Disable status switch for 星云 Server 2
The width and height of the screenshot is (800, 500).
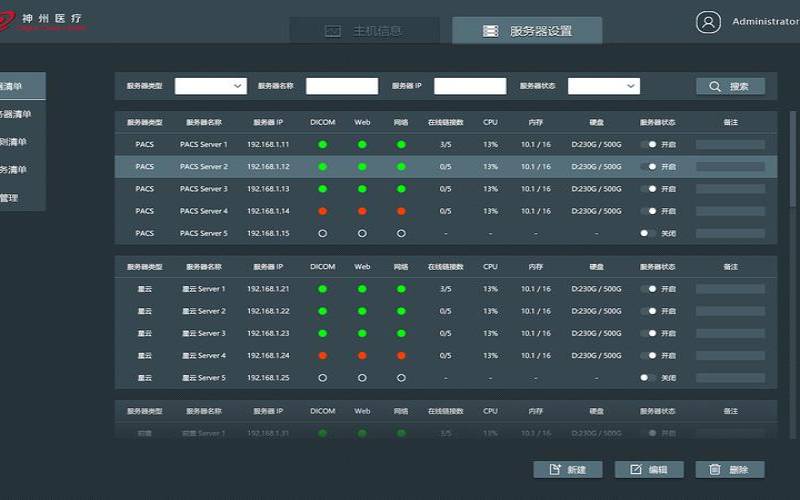650,312
